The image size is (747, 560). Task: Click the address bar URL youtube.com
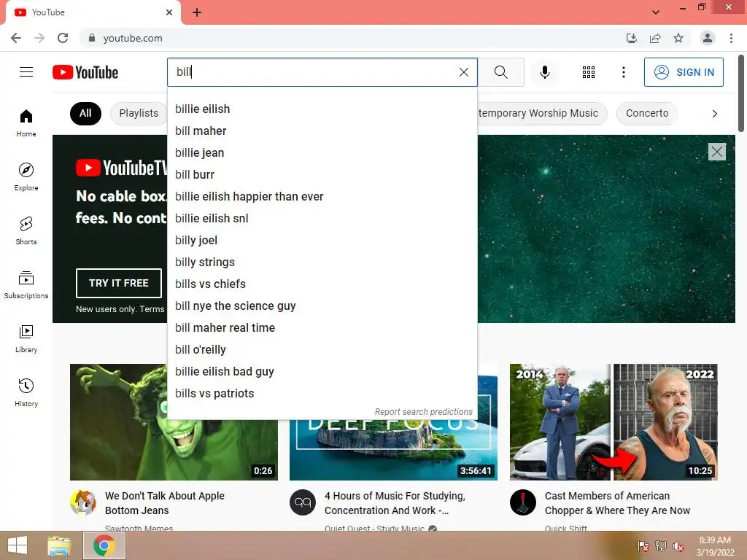tap(133, 38)
